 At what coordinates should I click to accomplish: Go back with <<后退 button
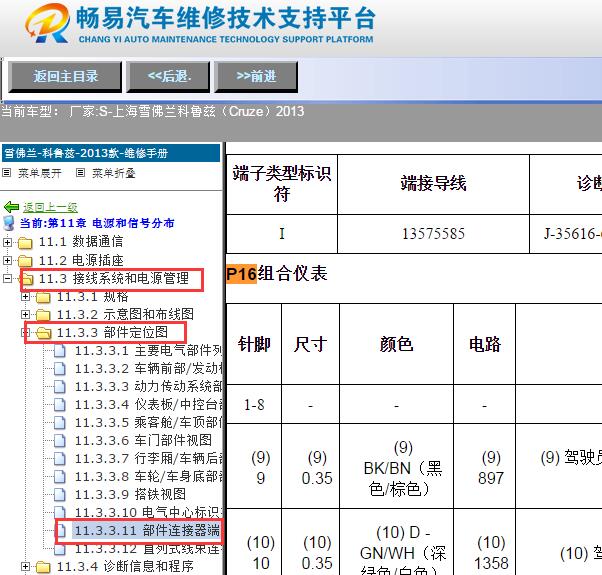(x=168, y=76)
